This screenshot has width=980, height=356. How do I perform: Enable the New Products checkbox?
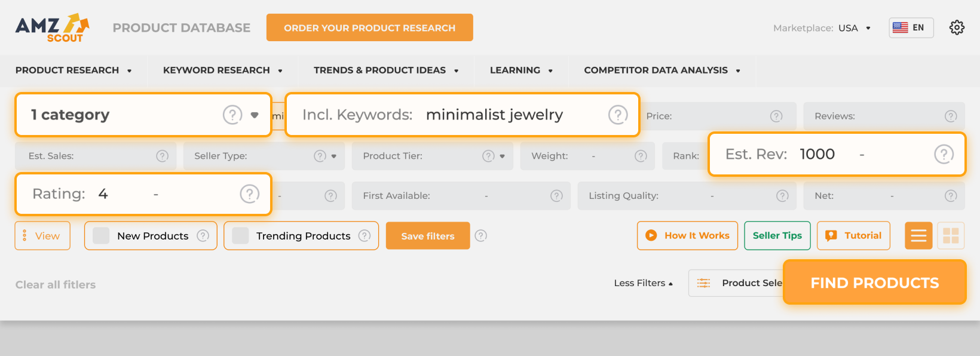coord(100,235)
